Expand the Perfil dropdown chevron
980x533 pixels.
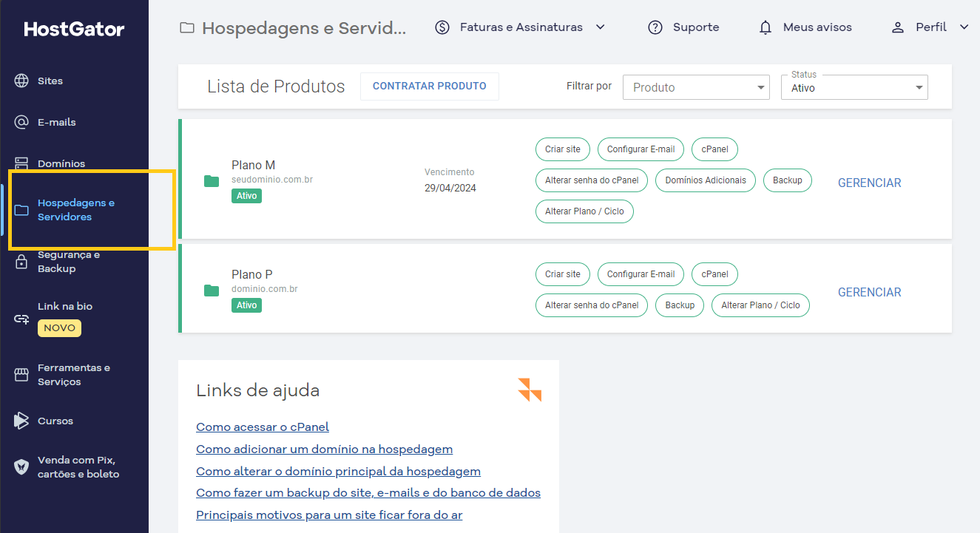tap(964, 27)
